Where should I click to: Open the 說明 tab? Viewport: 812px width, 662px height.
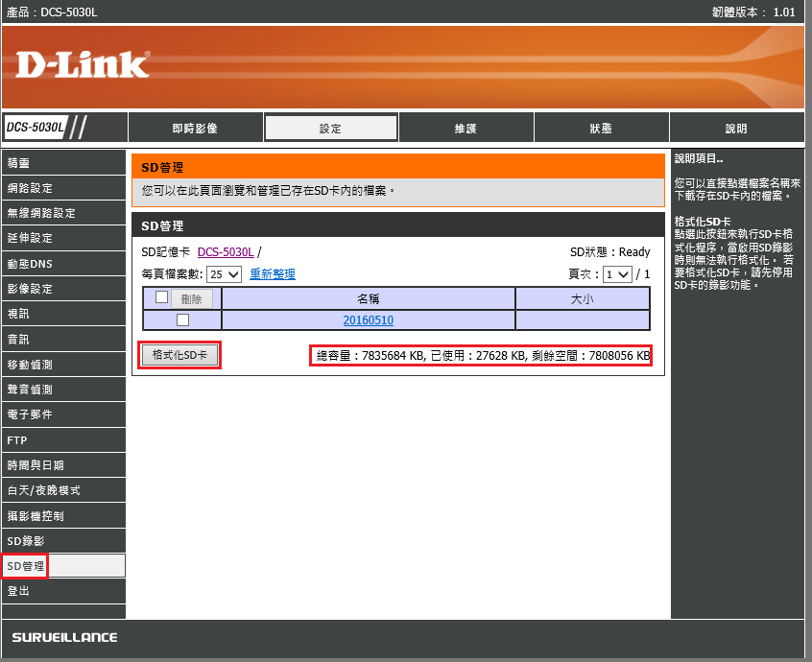tap(736, 129)
